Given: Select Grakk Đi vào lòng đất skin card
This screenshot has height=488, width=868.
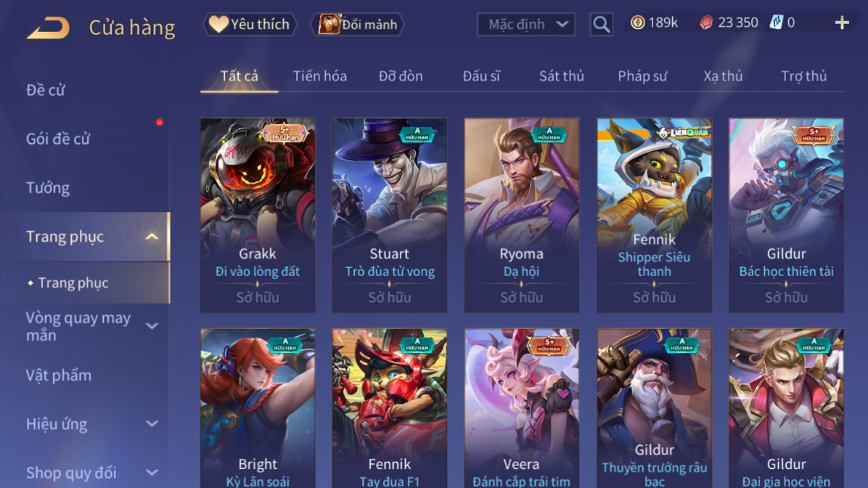Looking at the screenshot, I should [x=258, y=215].
